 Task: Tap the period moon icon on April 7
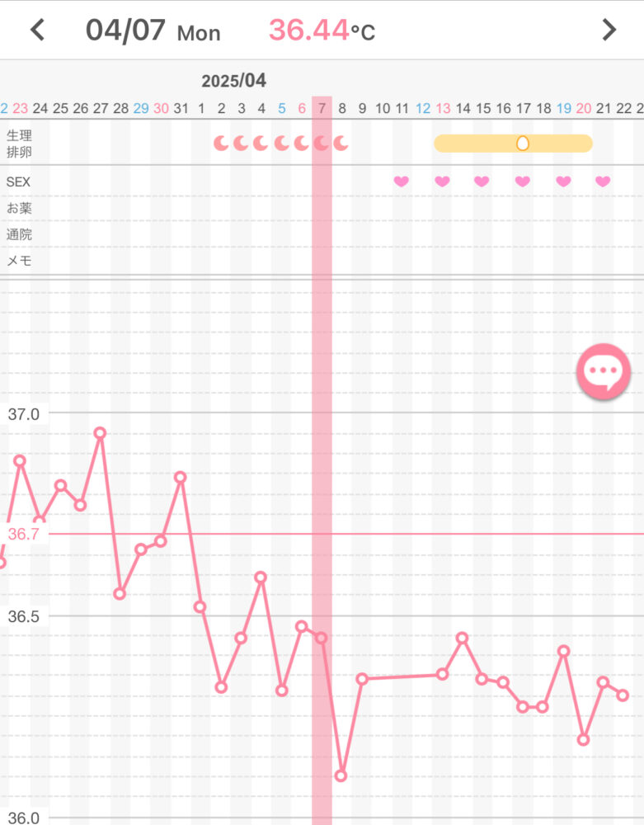pos(322,143)
